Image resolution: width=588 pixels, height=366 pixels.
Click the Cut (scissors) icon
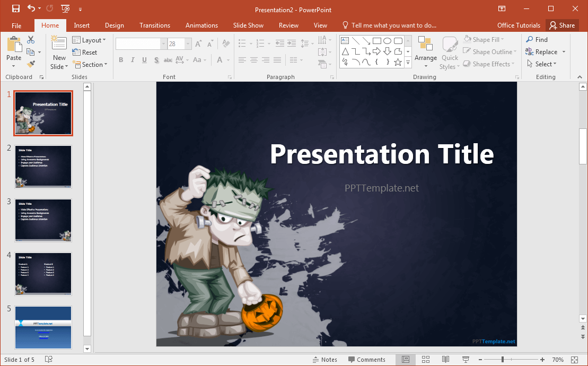pyautogui.click(x=30, y=39)
